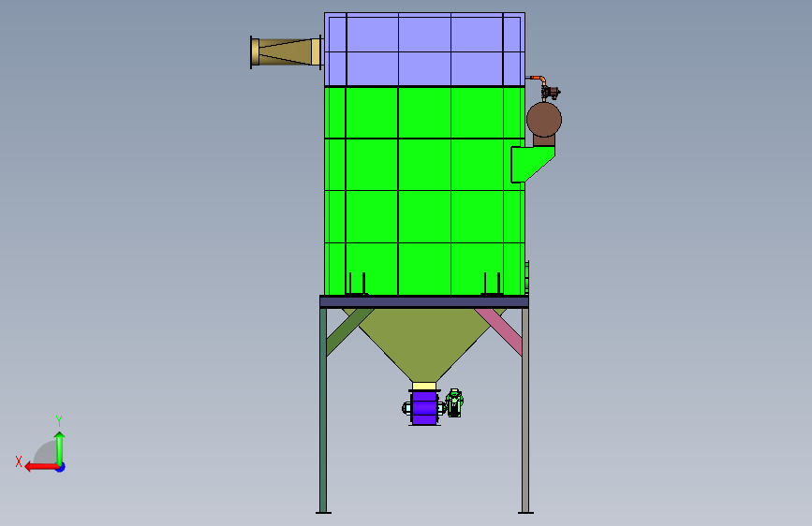The width and height of the screenshot is (812, 526).
Task: Select the green gear motor beside the rotary valve
Action: click(x=454, y=402)
